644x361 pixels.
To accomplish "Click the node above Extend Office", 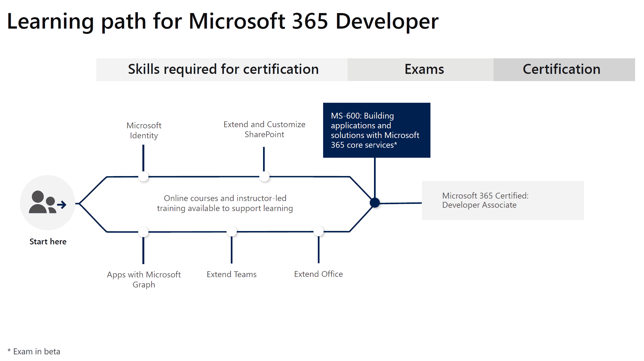I will tap(318, 231).
